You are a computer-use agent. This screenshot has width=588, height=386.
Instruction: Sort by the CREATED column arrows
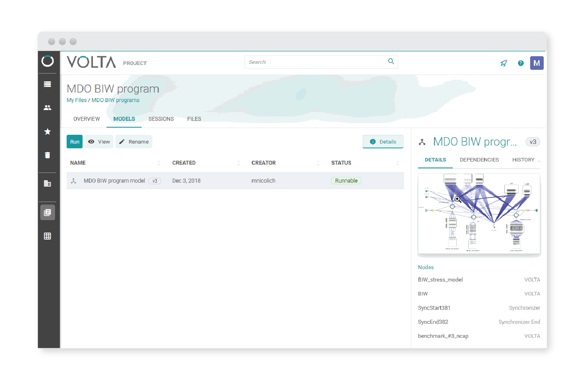point(239,163)
